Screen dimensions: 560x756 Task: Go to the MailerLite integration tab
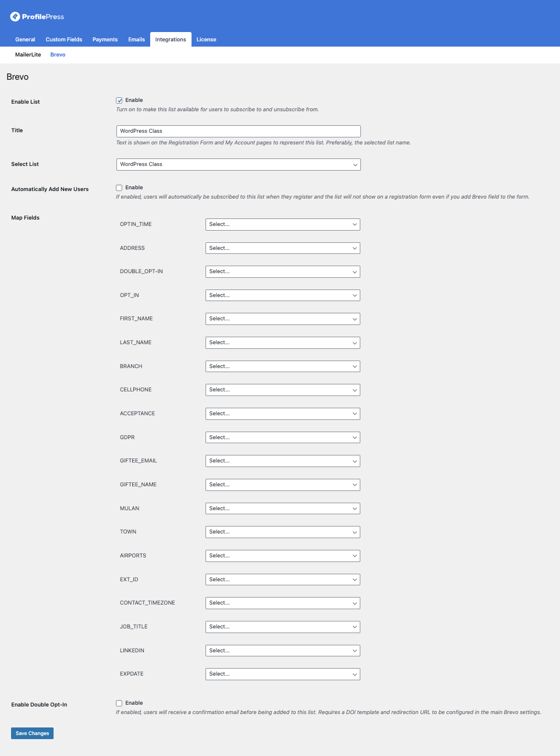click(28, 54)
